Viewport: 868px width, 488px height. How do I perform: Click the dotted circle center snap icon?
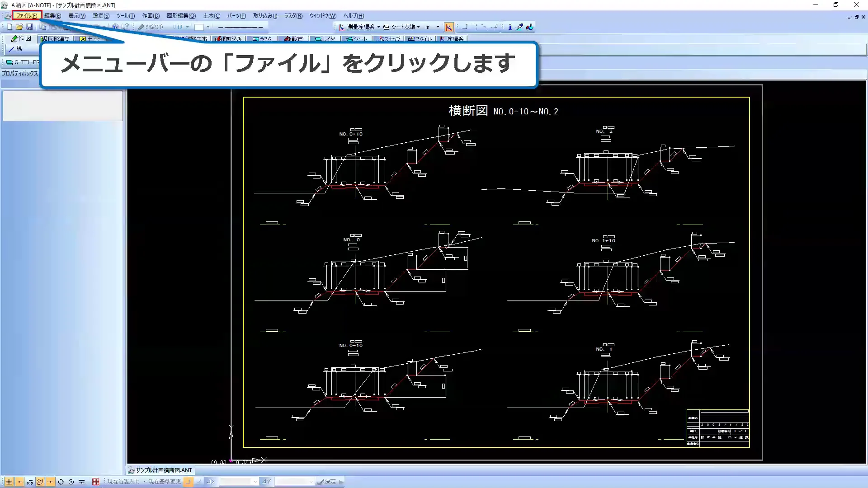(71, 482)
